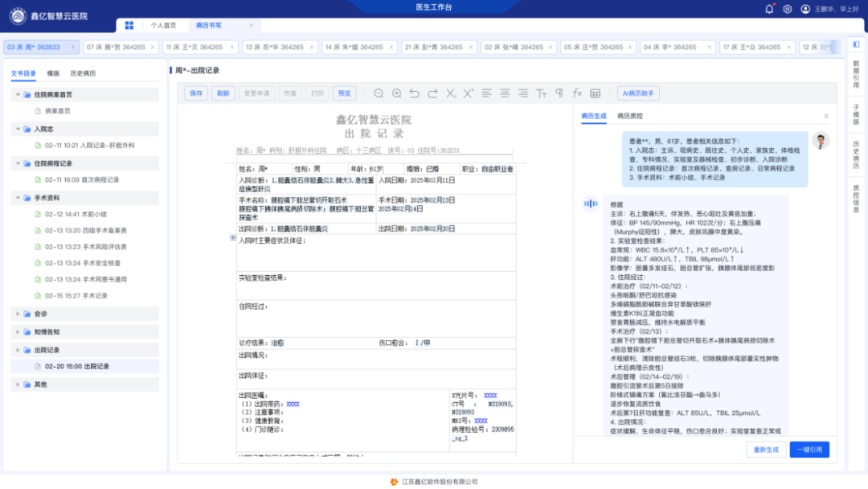Collapse the 手术资料 folder
The width and height of the screenshot is (868, 489).
point(18,198)
